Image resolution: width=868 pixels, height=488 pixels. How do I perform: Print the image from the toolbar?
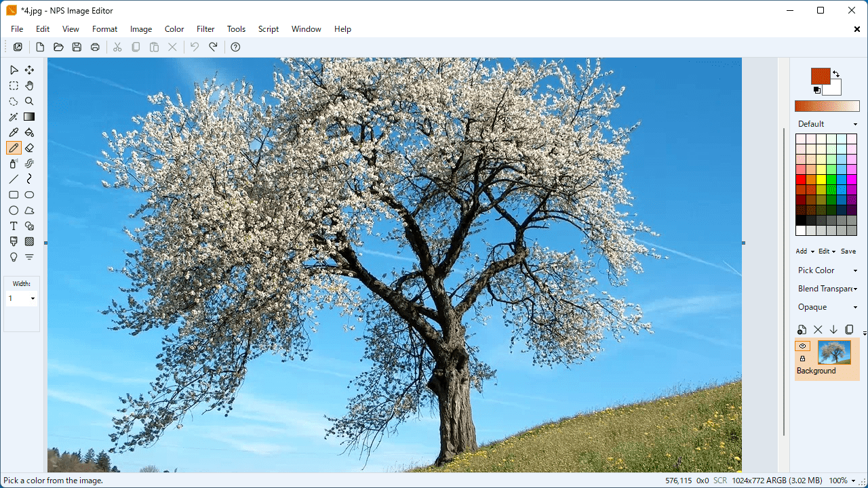pos(95,47)
